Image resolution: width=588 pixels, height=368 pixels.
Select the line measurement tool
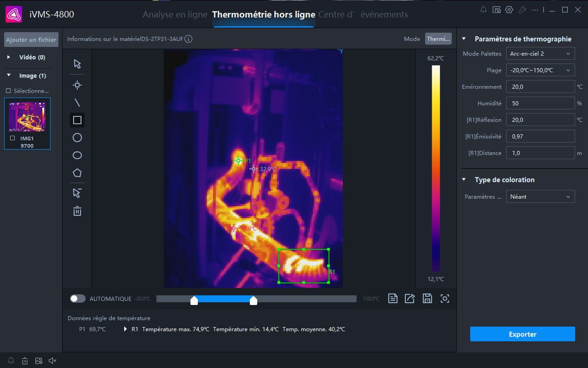tap(77, 102)
